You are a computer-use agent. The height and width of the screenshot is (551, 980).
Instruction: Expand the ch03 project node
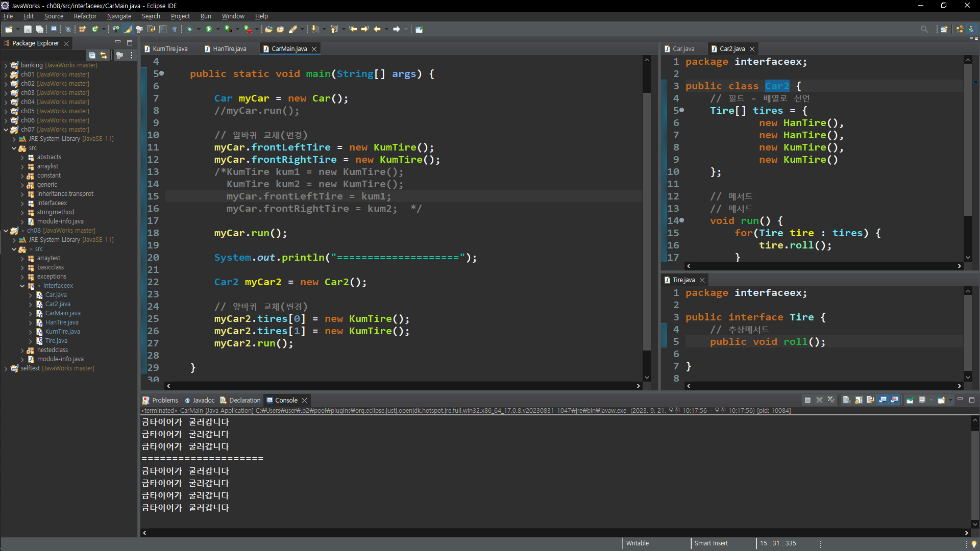(6, 93)
